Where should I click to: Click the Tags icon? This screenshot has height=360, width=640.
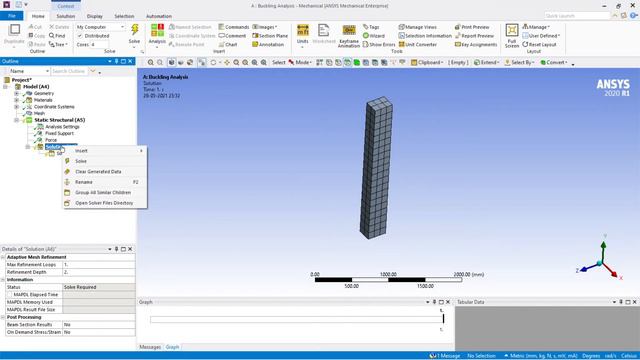(x=371, y=27)
